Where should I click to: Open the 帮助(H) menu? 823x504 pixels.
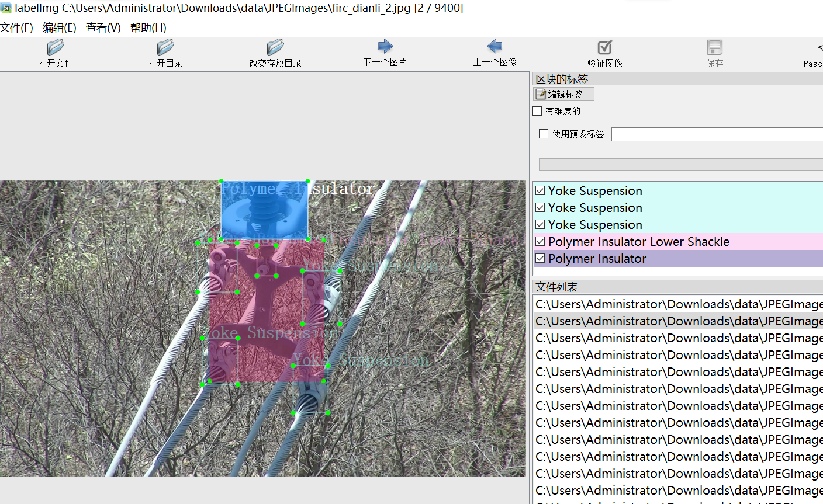[148, 28]
